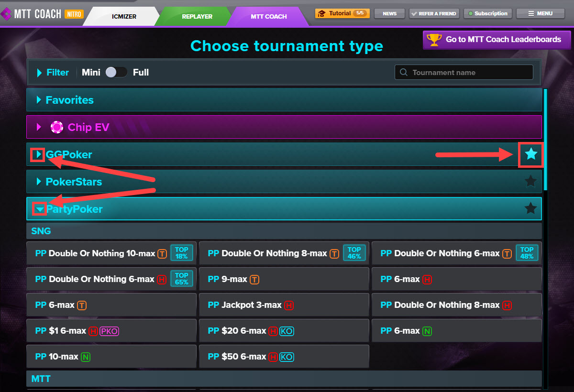Choose PP 6-max H tournament

point(457,279)
